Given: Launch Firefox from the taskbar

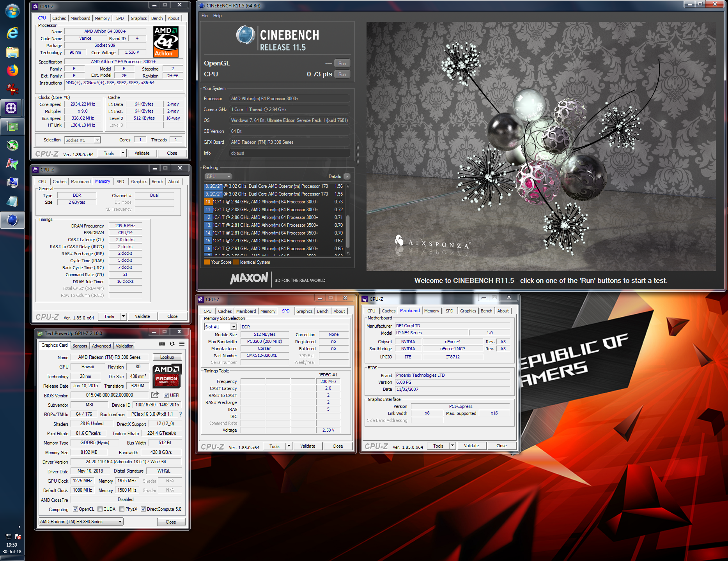Looking at the screenshot, I should coord(12,71).
